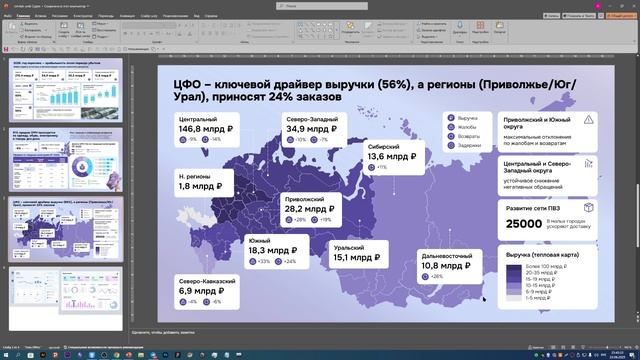This screenshot has width=640, height=360.
Task: Click the orange Share (Общий доступ) button
Action: [x=621, y=16]
